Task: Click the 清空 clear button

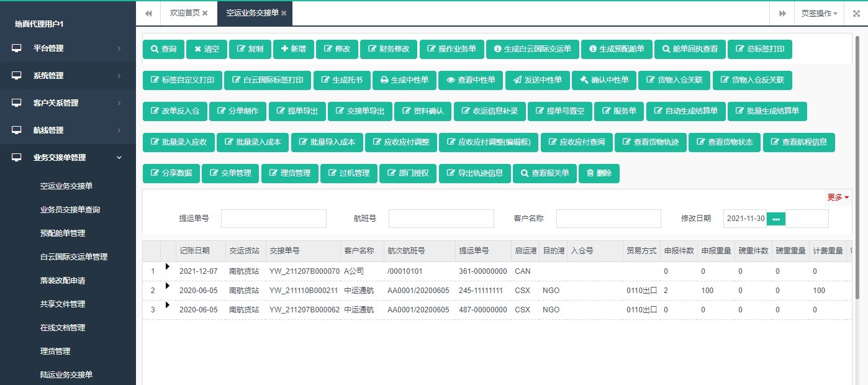Action: 207,49
